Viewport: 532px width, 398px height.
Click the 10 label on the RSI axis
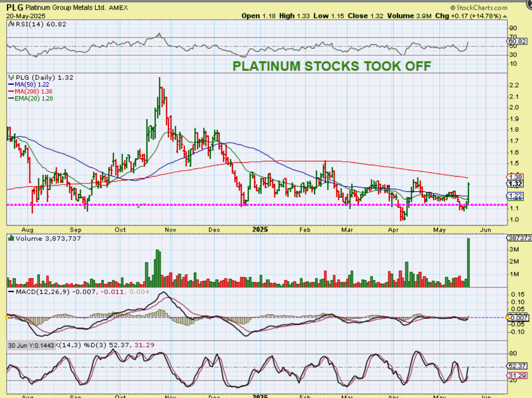tap(513, 63)
